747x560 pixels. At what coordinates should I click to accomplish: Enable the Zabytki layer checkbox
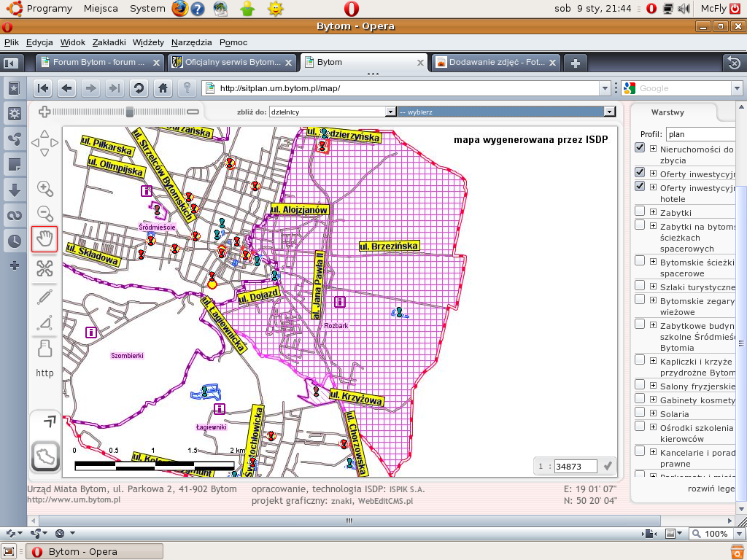pos(640,211)
